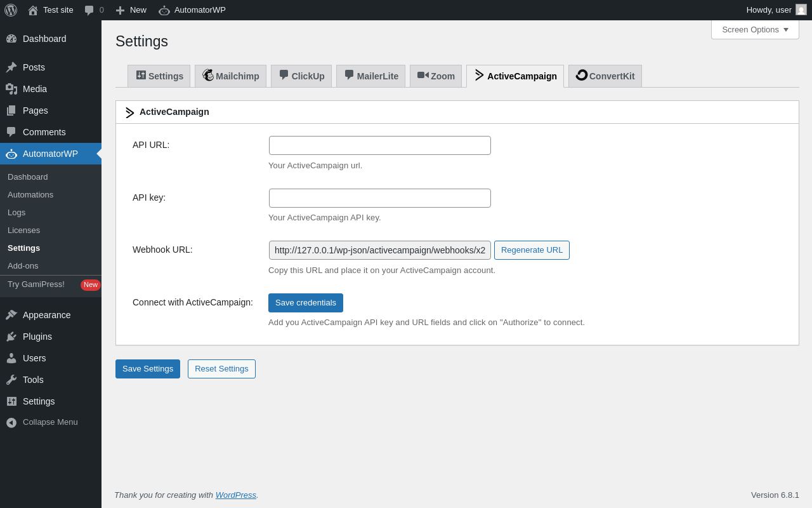
Task: Click the Test site home icon
Action: pyautogui.click(x=33, y=10)
